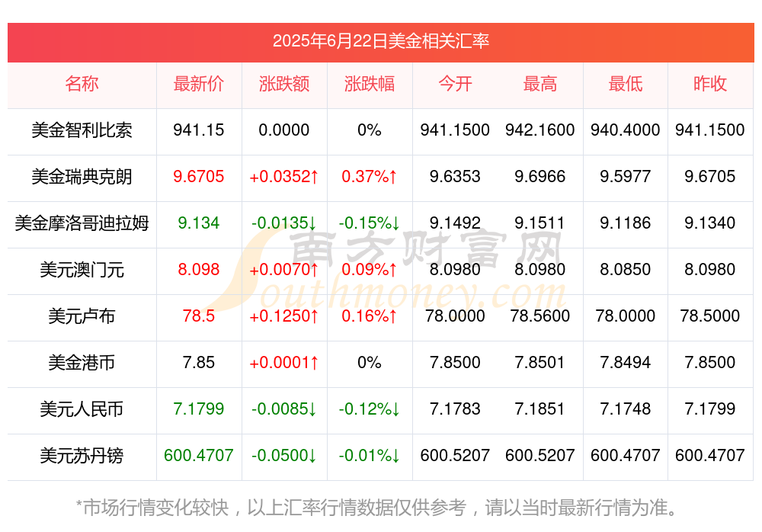Viewport: 762px width, 532px height.
Task: Select the 美元卢布 row name
Action: point(82,316)
